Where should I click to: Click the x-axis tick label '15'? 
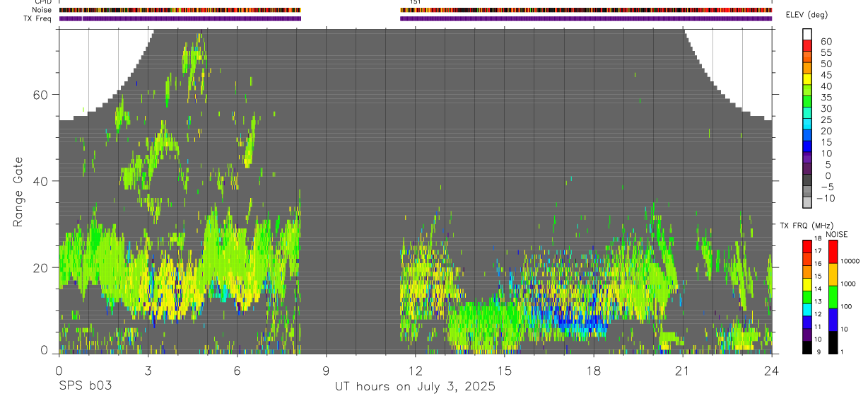[505, 371]
